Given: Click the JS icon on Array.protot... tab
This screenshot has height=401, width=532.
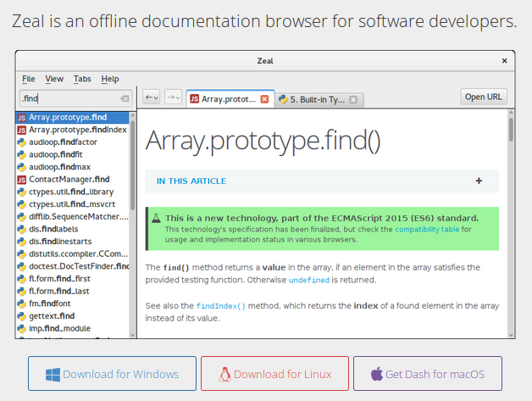Looking at the screenshot, I should [x=194, y=99].
